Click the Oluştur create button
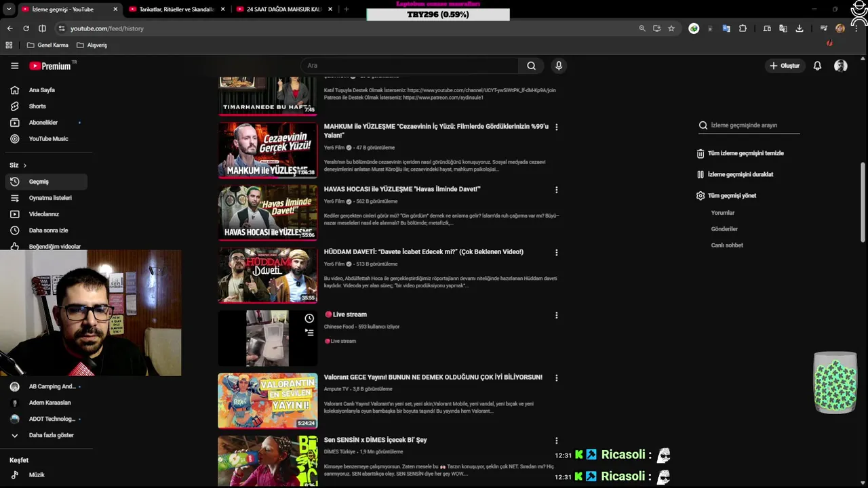Screen dimensions: 868x488 (x=784, y=66)
